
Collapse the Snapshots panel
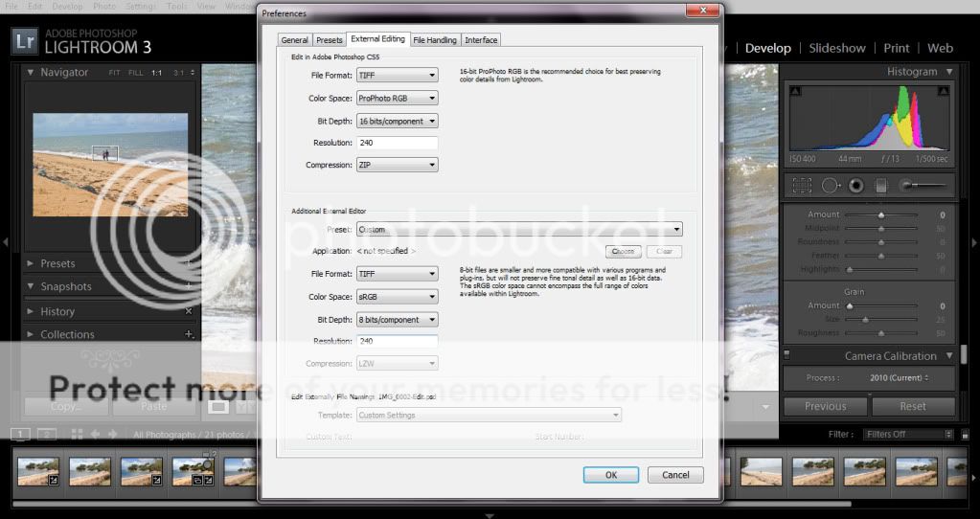[x=30, y=286]
